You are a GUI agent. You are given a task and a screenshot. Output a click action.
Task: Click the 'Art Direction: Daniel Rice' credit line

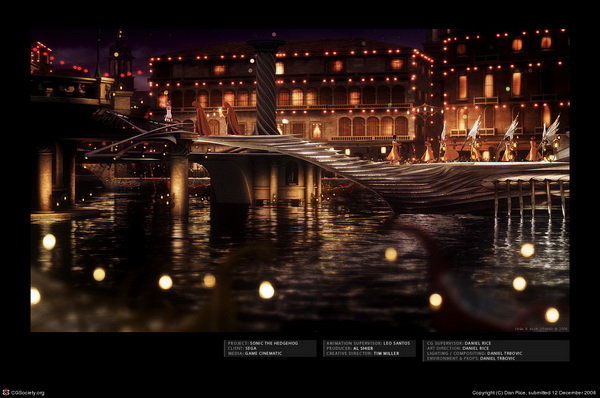pos(458,348)
